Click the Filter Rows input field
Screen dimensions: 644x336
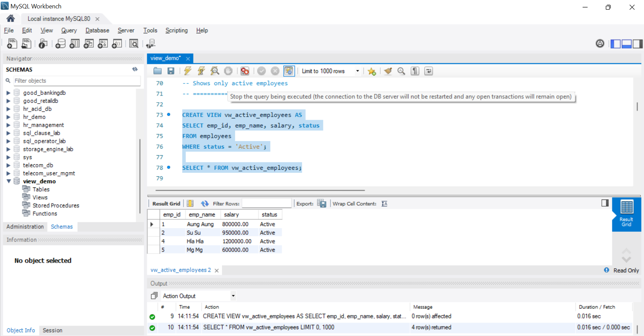pos(266,204)
